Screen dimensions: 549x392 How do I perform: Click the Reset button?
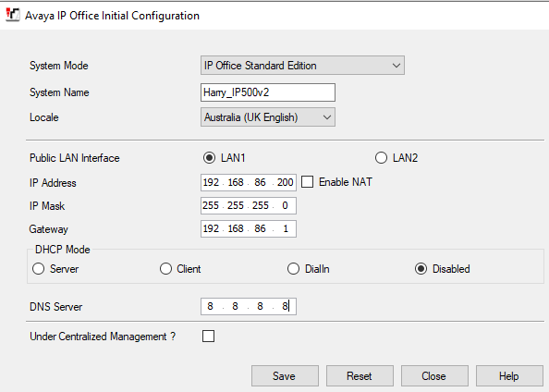coord(360,376)
